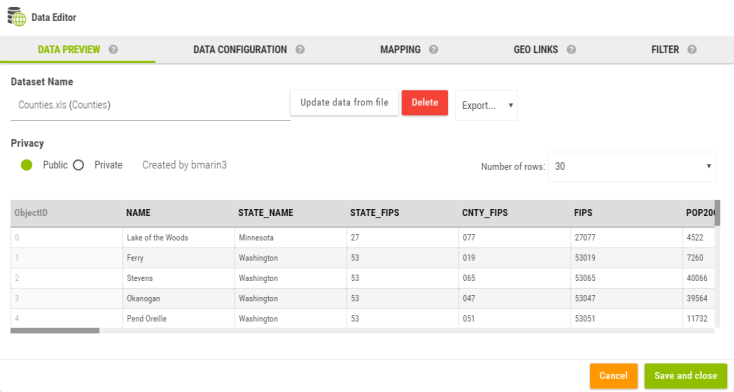The width and height of the screenshot is (734, 392).
Task: Click the red Delete button
Action: pos(425,103)
